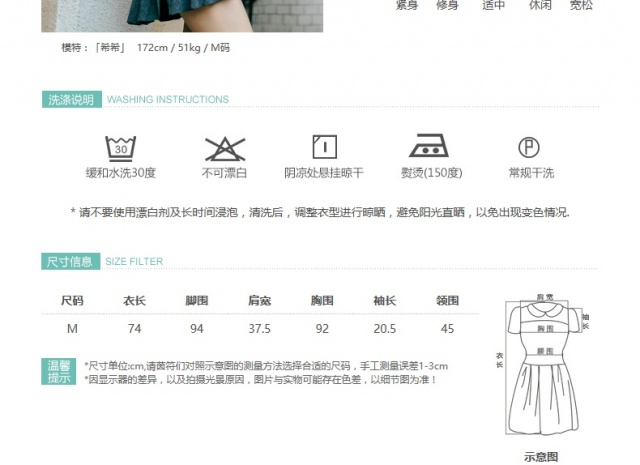The width and height of the screenshot is (640, 465).
Task: Click the circled P dry-clean icon
Action: [x=529, y=147]
